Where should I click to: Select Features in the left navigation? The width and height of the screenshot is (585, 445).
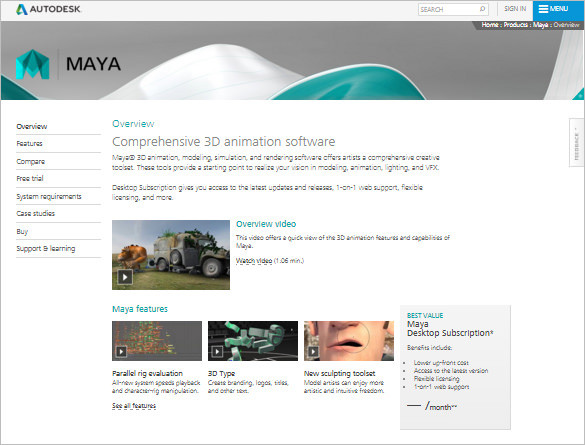pos(29,144)
